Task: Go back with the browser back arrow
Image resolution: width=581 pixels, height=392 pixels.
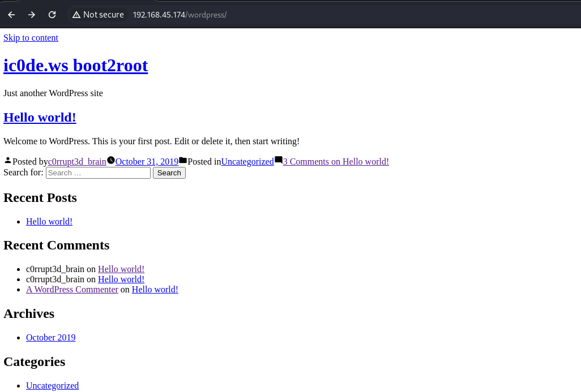Action: pos(11,15)
